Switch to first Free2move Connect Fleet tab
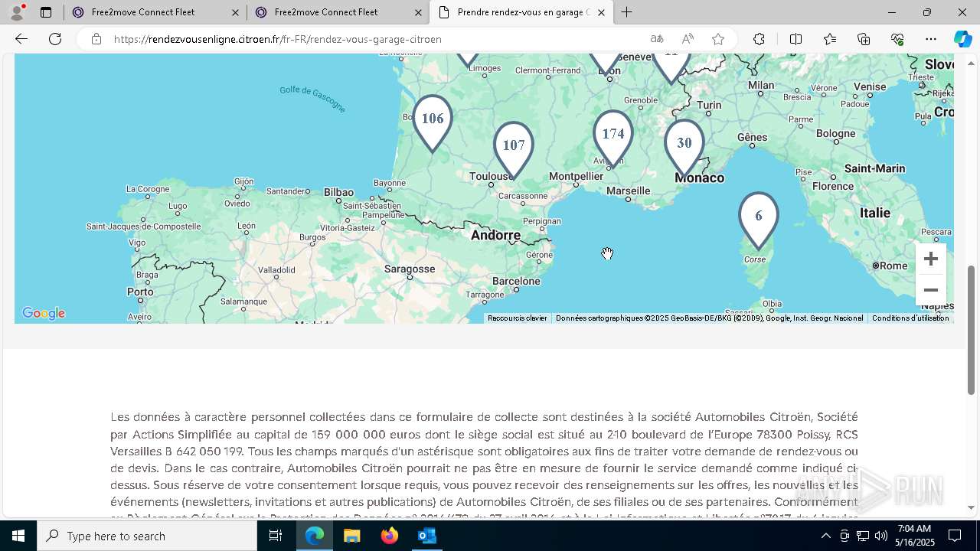The width and height of the screenshot is (980, 551). (x=155, y=12)
